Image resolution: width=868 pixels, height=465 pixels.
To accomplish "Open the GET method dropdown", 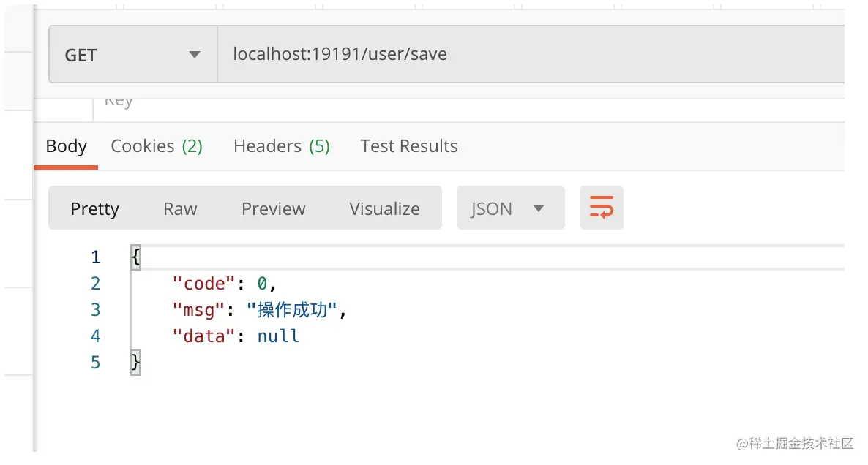I will pos(194,54).
